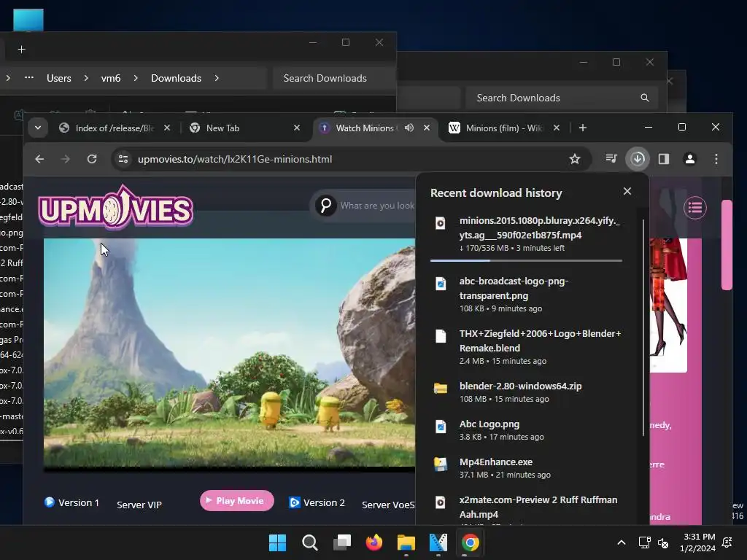This screenshot has height=560, width=747.
Task: Select Version 2 link
Action: (x=317, y=502)
